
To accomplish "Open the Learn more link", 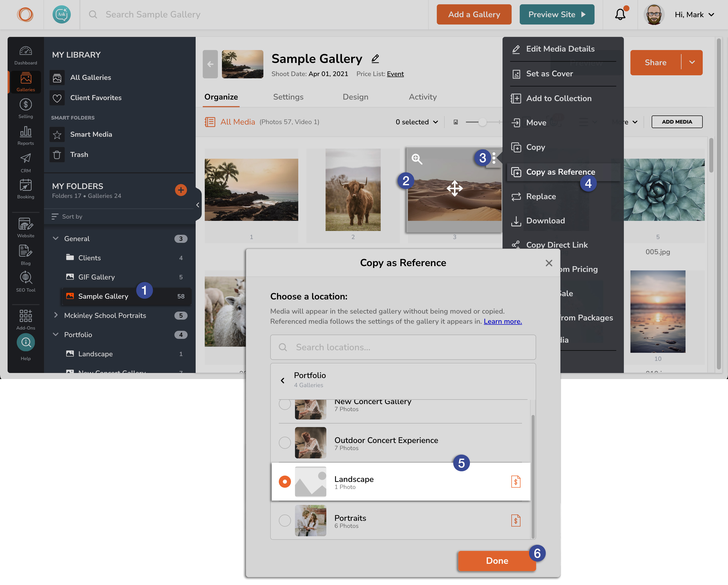I will 503,321.
